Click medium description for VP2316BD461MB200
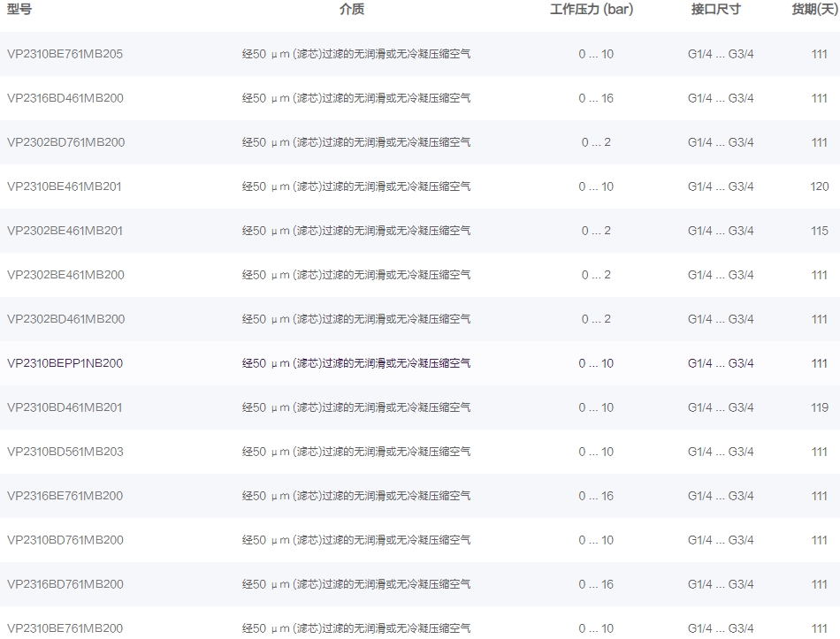The height and width of the screenshot is (639, 840). pyautogui.click(x=356, y=98)
